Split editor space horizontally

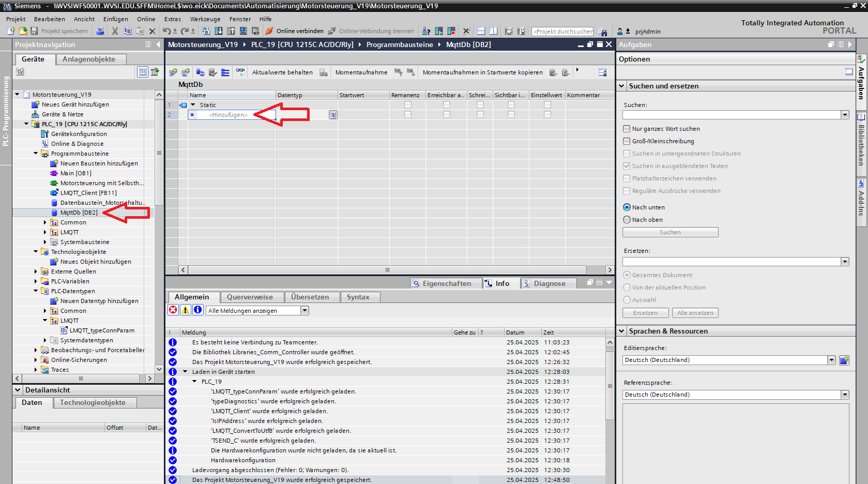point(481,31)
